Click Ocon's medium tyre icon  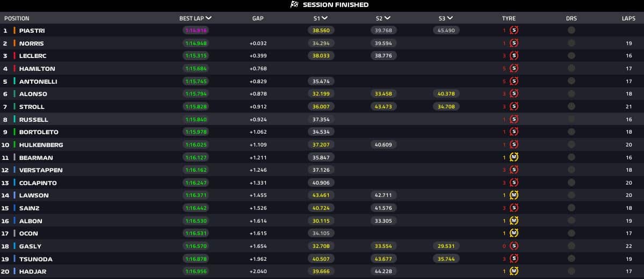514,233
